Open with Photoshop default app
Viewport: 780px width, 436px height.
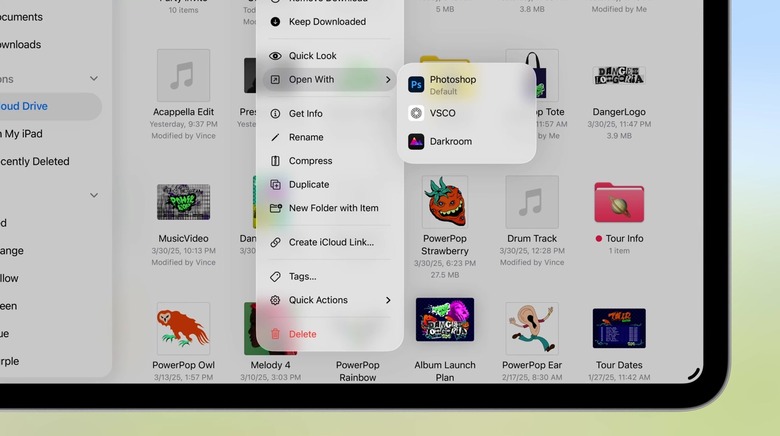tap(467, 85)
